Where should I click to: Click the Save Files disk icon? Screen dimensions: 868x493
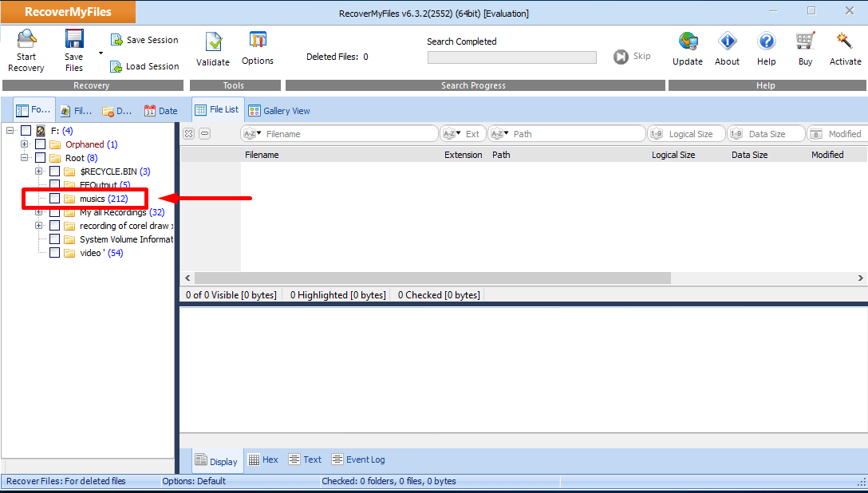[x=74, y=40]
